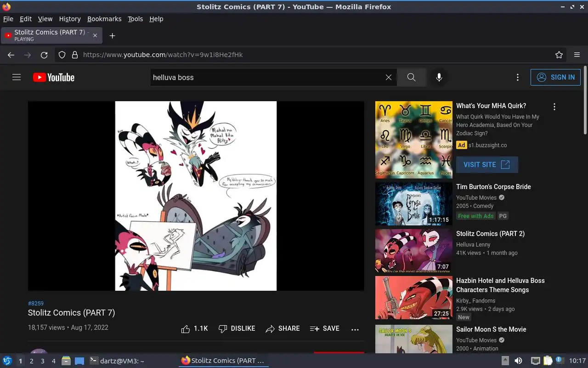This screenshot has width=588, height=368.
Task: Switch to workspace 2
Action: coord(31,361)
